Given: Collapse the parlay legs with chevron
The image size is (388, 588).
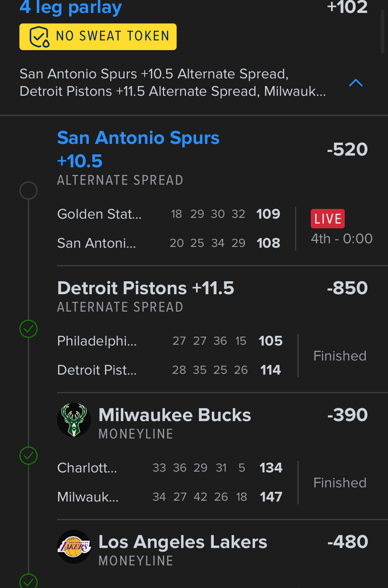Looking at the screenshot, I should pyautogui.click(x=356, y=83).
